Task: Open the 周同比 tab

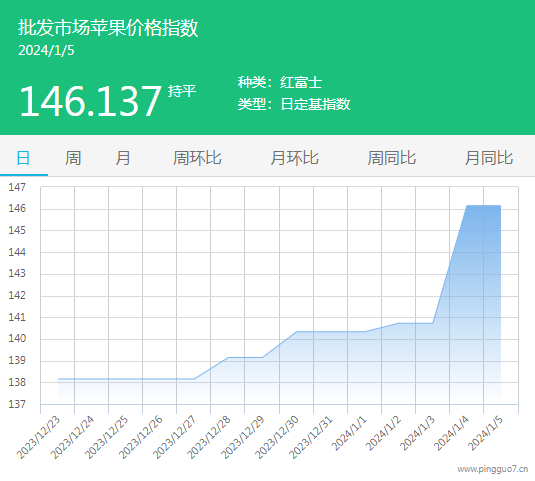Action: [392, 158]
